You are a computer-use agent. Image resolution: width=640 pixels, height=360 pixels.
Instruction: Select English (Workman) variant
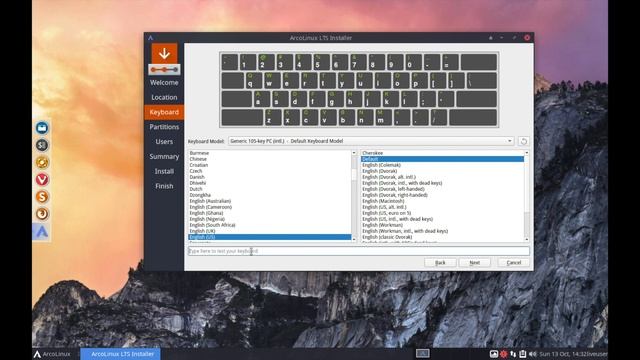[x=442, y=225]
